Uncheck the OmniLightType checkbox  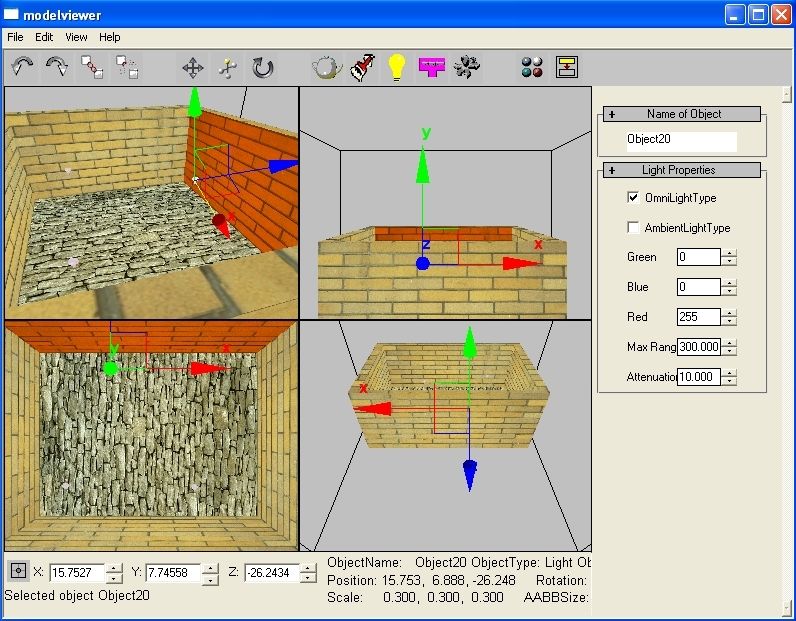pos(633,198)
